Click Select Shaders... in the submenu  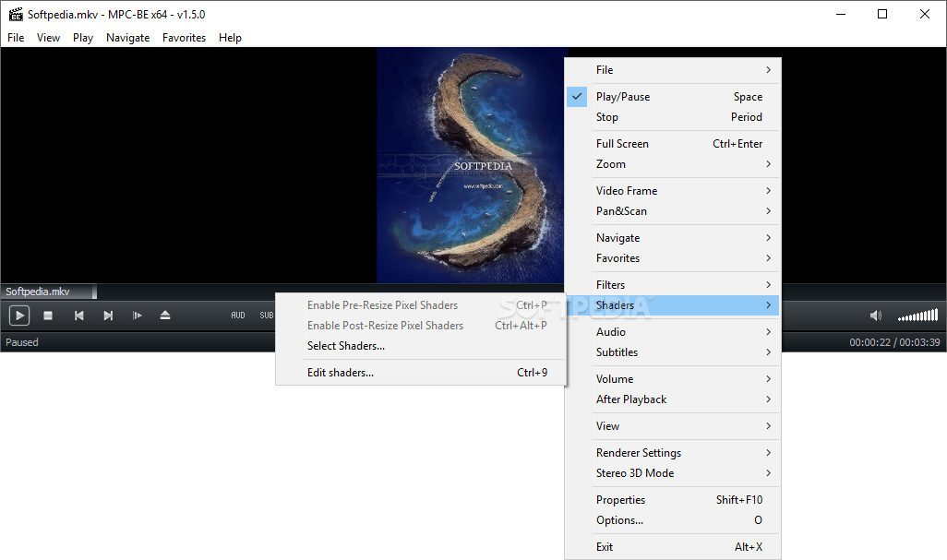420,346
